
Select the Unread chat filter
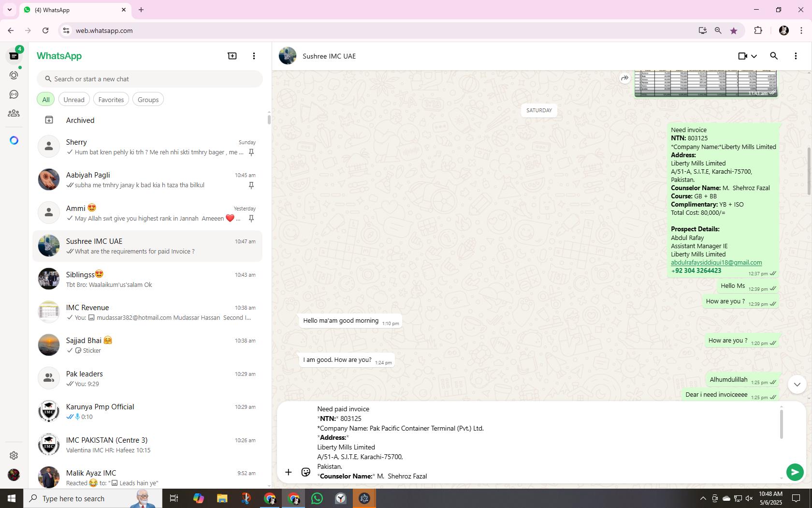click(x=74, y=100)
